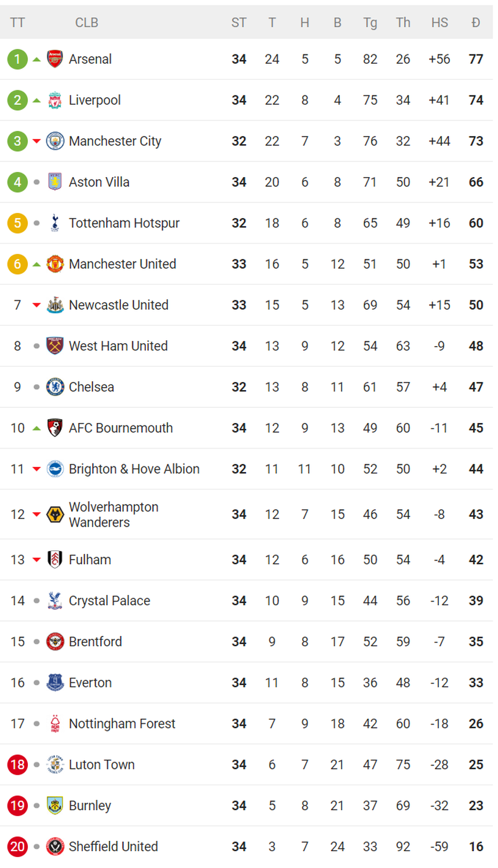Screen dimensions: 498x868
Task: Click the Burnley club crest icon
Action: coord(55,806)
